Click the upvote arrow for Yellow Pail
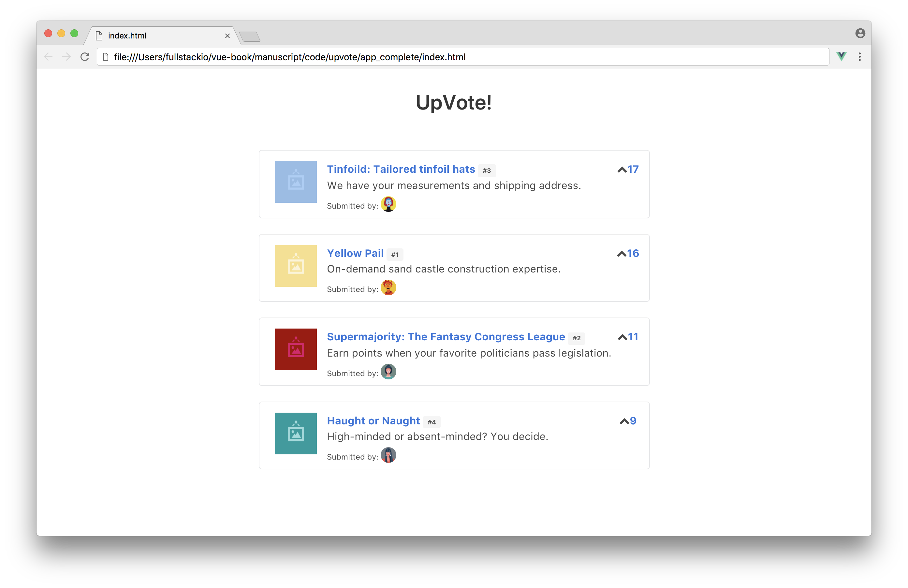Image resolution: width=908 pixels, height=588 pixels. pos(621,254)
